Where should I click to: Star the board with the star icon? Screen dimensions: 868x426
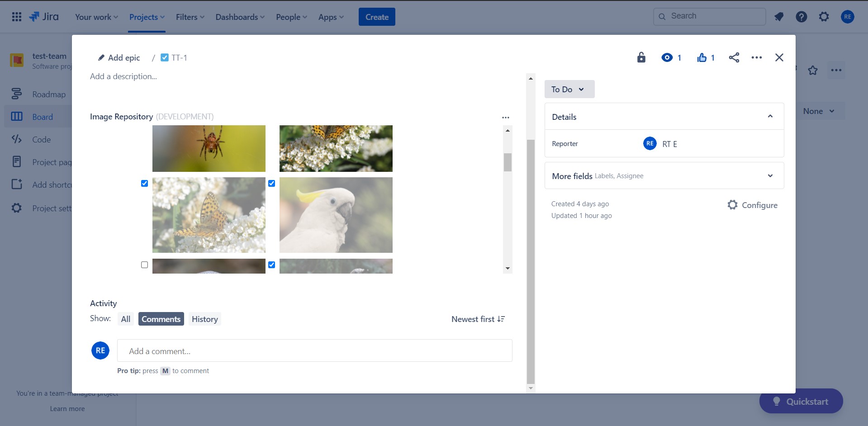click(x=813, y=70)
